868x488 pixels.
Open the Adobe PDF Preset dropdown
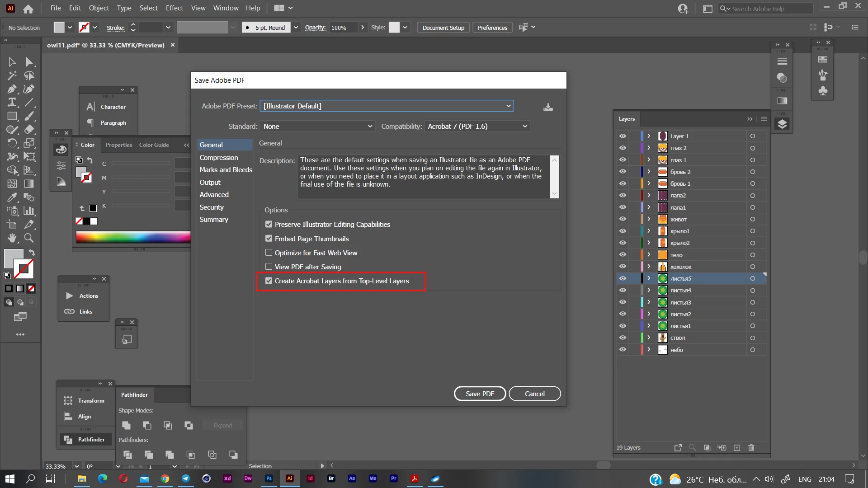point(387,106)
